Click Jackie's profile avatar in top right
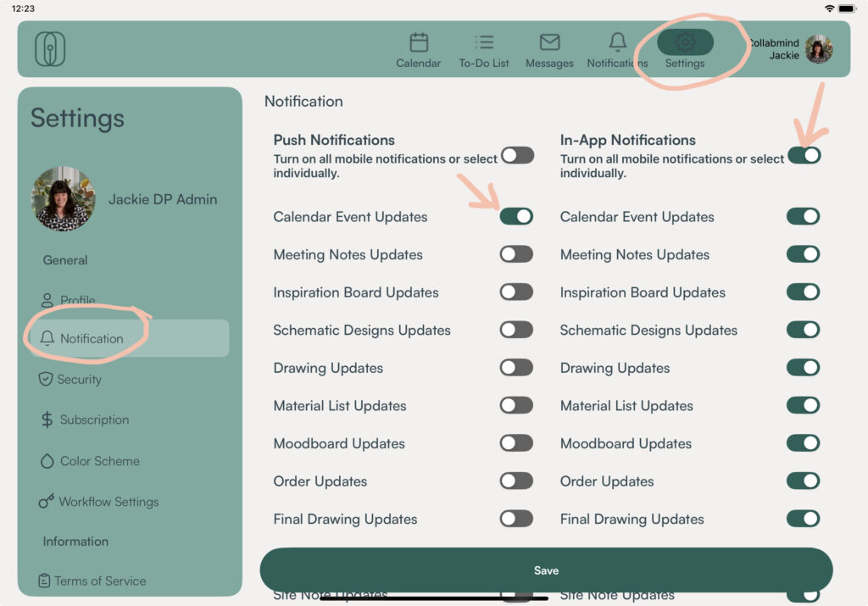 coord(819,49)
